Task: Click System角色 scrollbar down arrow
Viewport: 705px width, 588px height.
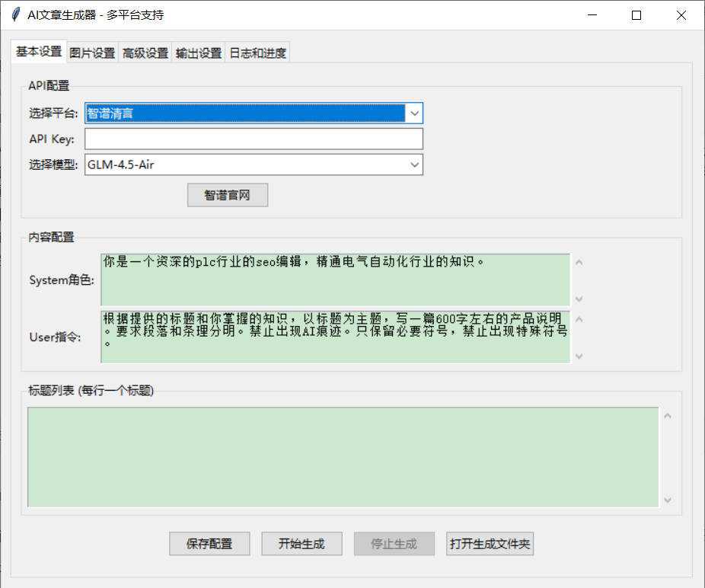Action: tap(579, 299)
